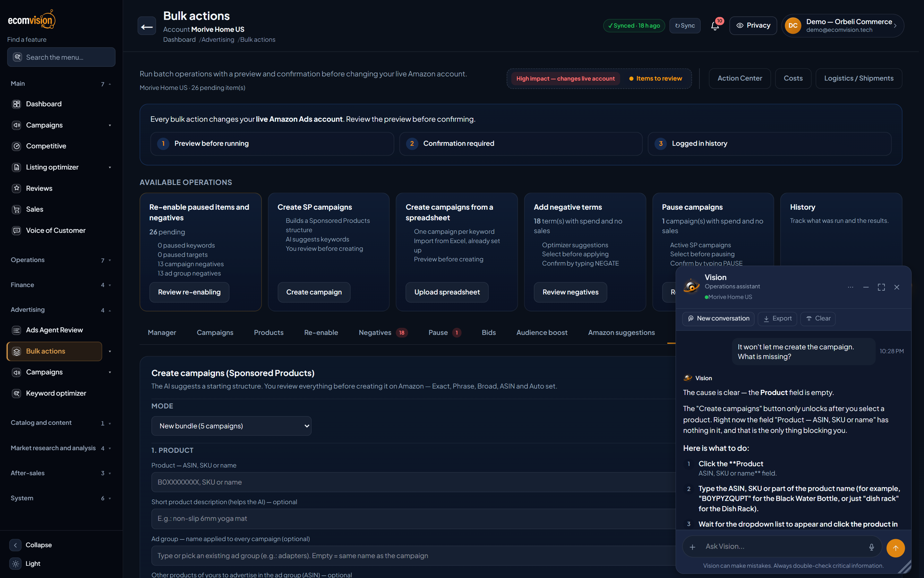Click the Keyword optimizer icon

pyautogui.click(x=16, y=393)
